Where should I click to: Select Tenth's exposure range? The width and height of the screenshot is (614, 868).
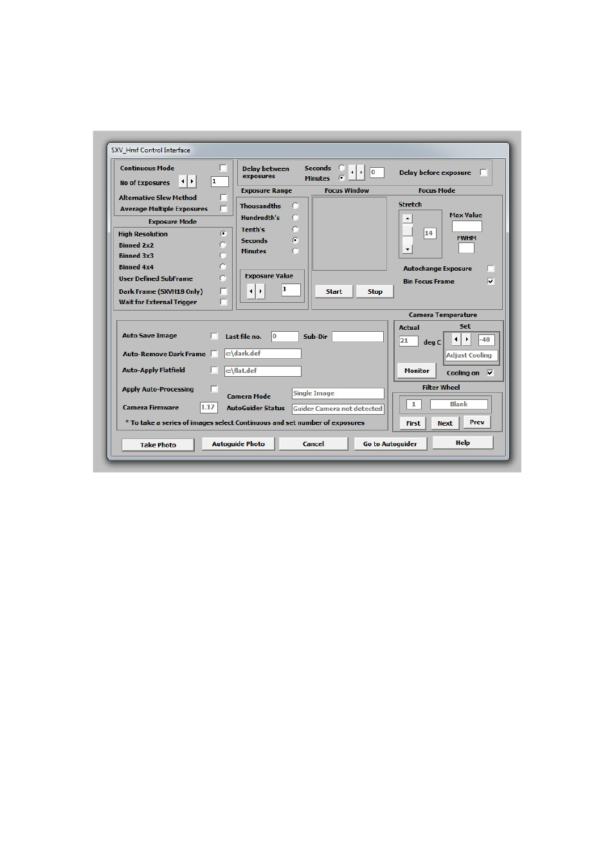pos(296,229)
